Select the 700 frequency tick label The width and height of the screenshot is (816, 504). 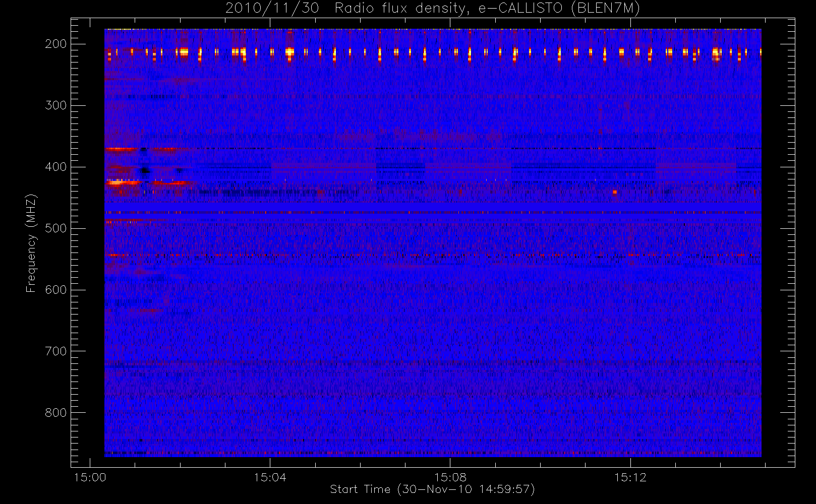coord(55,351)
